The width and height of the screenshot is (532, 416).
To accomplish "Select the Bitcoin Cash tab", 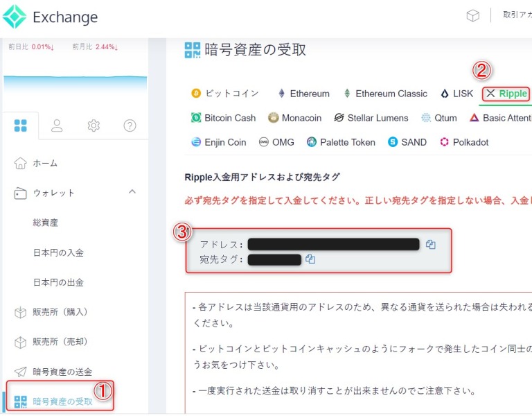I will (223, 118).
